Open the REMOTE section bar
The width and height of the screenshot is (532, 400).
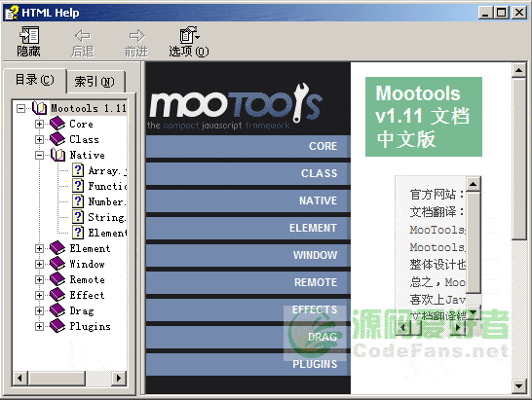(x=248, y=282)
